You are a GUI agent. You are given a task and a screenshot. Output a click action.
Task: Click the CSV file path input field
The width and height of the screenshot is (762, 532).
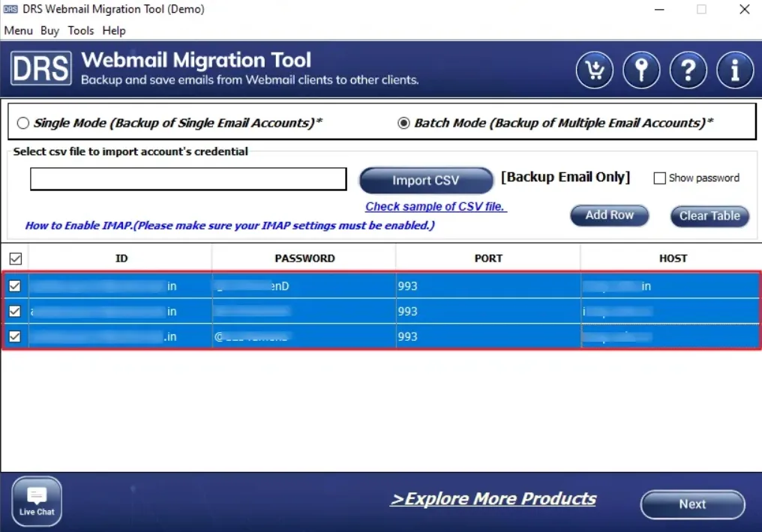point(188,179)
